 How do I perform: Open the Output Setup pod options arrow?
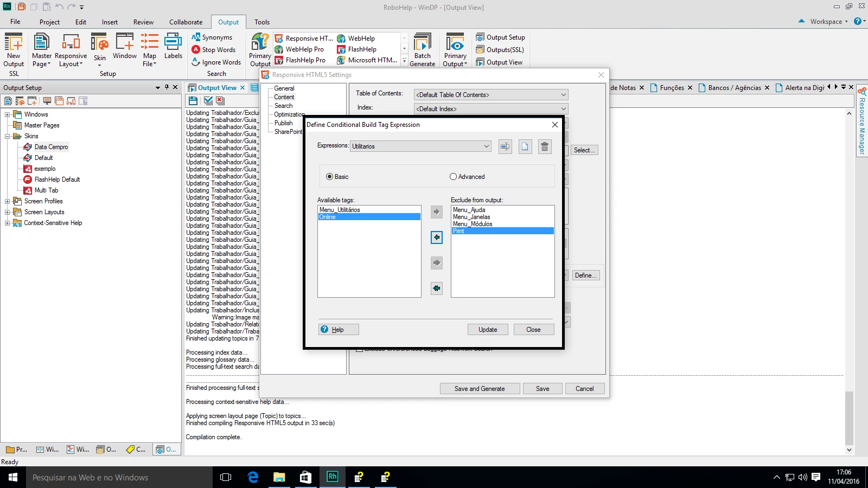158,87
